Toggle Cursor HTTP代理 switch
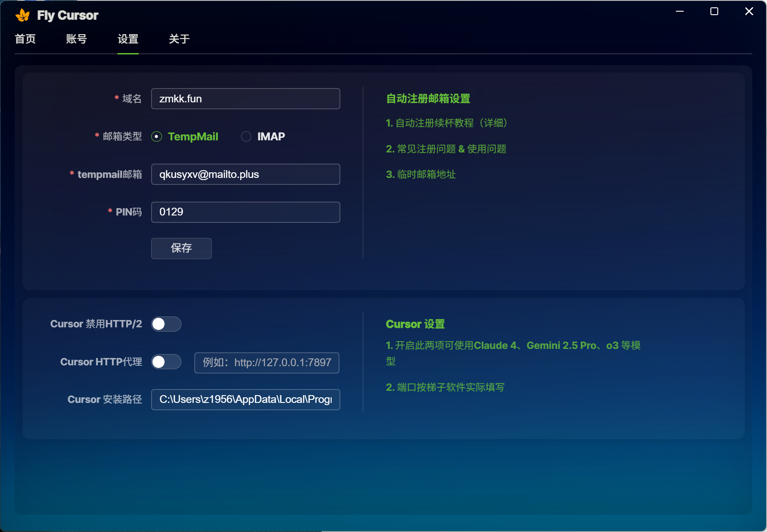 click(x=166, y=362)
